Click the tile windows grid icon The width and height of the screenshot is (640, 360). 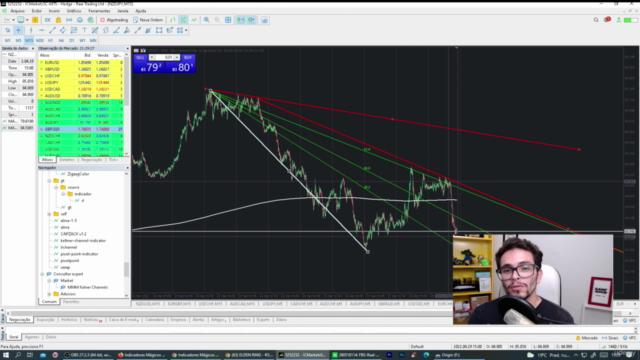coord(228,20)
